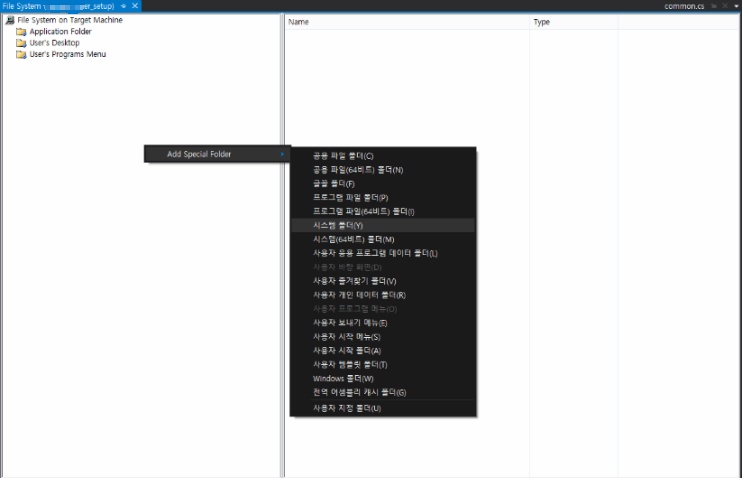Screen dimensions: 742x478
Task: Open the document tabs list dropdown arrow
Action: (736, 6)
